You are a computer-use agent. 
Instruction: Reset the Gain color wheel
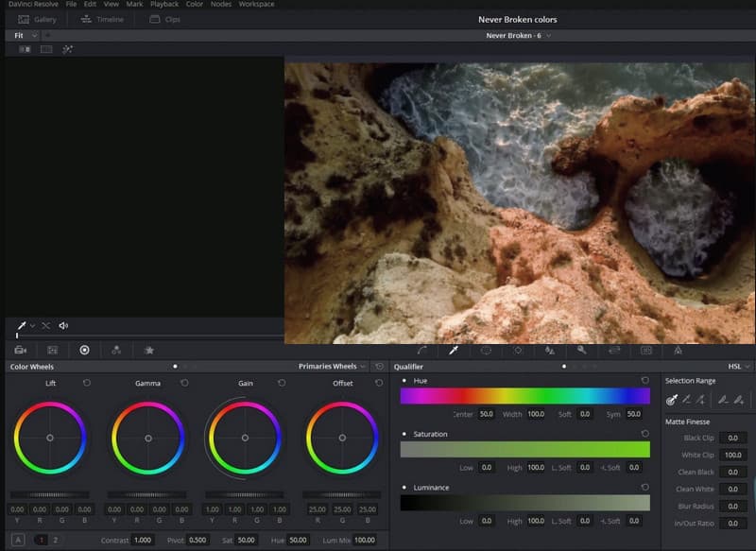[x=282, y=383]
